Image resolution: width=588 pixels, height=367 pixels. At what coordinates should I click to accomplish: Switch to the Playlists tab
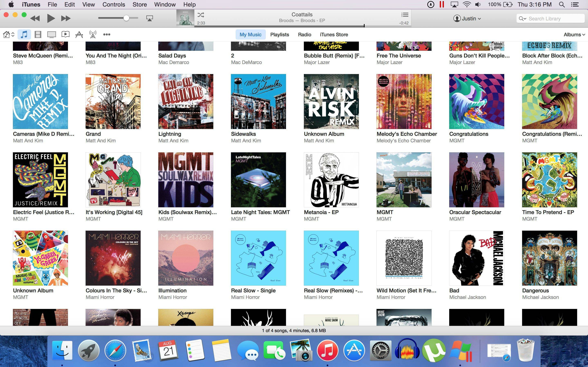pyautogui.click(x=280, y=34)
